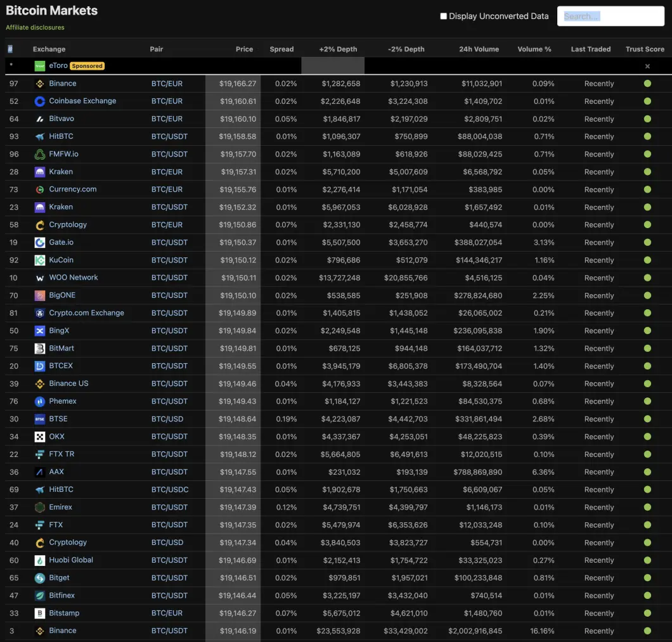The height and width of the screenshot is (642, 672).
Task: Open the eToro sponsored exchange link
Action: tap(58, 65)
